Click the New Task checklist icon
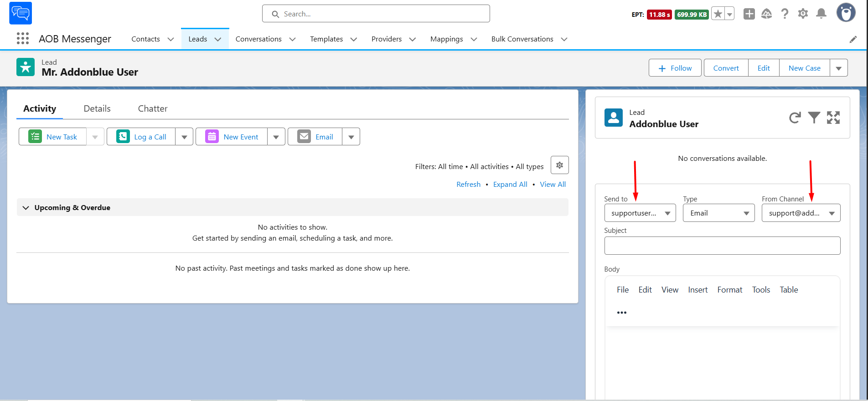Image resolution: width=868 pixels, height=401 pixels. click(35, 137)
